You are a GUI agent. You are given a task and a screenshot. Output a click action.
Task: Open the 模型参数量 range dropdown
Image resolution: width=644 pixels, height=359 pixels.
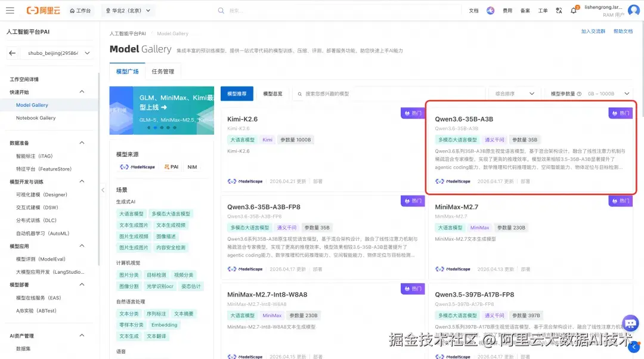[x=609, y=94]
